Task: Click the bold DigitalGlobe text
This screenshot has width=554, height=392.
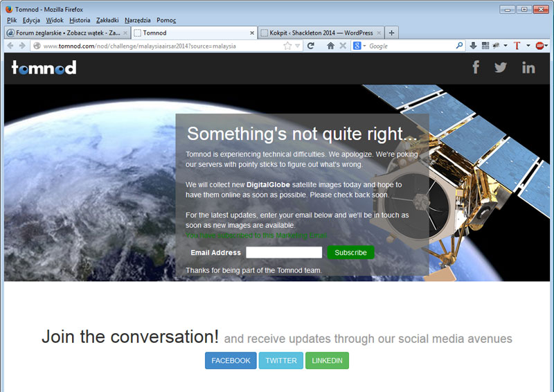Action: [268, 184]
